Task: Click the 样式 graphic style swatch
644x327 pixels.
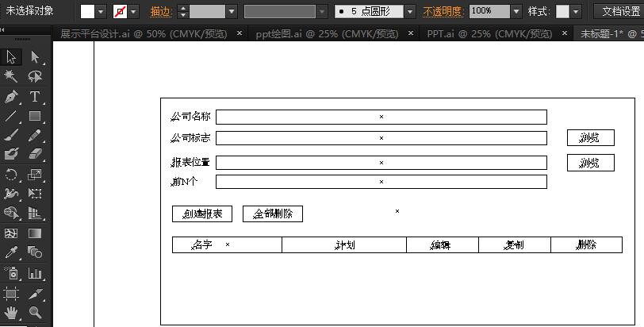Action: (x=562, y=11)
